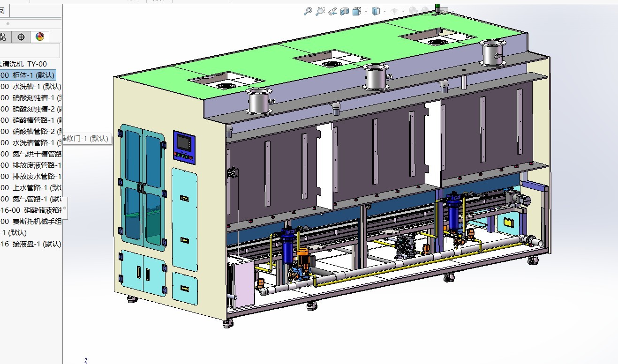618x364 pixels.
Task: Open the DimXpert crosshair tab
Action: coord(21,37)
